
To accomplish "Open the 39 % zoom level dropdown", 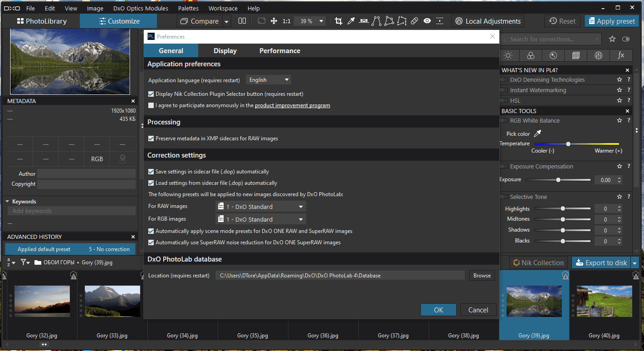I will [310, 21].
